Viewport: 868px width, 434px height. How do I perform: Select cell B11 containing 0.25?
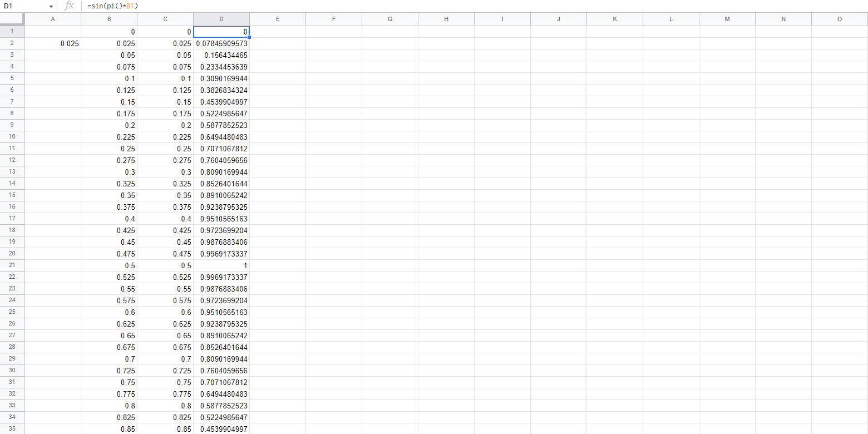tap(109, 149)
